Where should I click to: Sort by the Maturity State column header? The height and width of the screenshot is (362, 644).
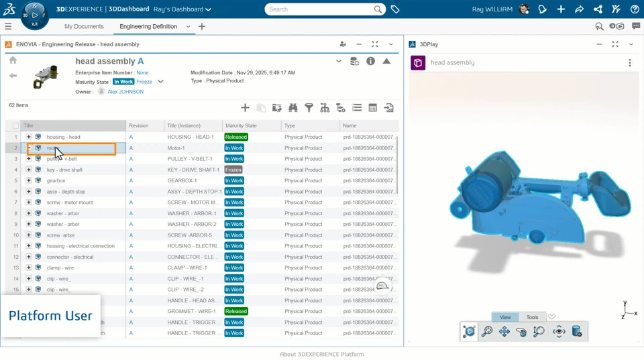click(x=252, y=125)
